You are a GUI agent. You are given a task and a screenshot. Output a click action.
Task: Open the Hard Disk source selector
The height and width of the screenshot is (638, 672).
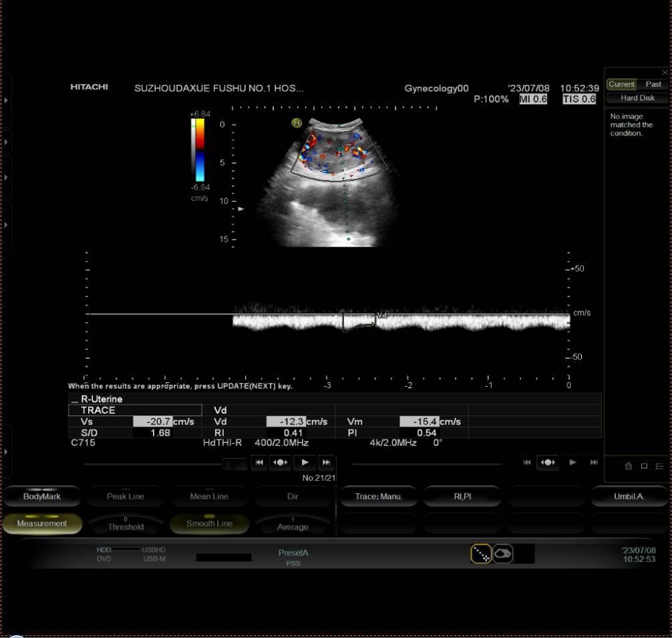point(637,98)
